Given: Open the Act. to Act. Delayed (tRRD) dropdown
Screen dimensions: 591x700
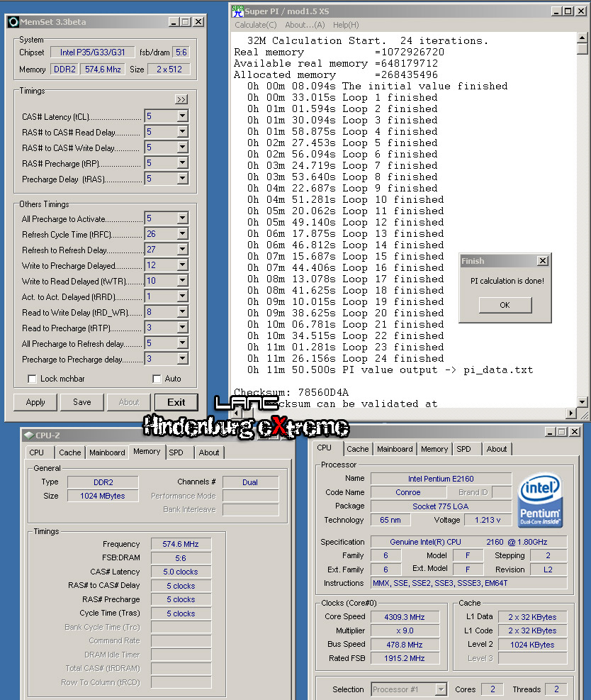Looking at the screenshot, I should tap(182, 296).
